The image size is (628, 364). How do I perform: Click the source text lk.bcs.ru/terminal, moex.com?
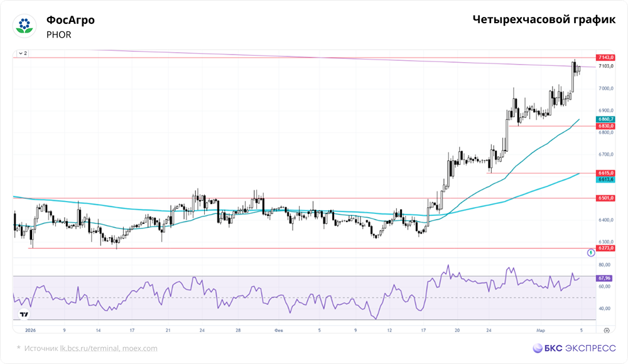tap(109, 348)
